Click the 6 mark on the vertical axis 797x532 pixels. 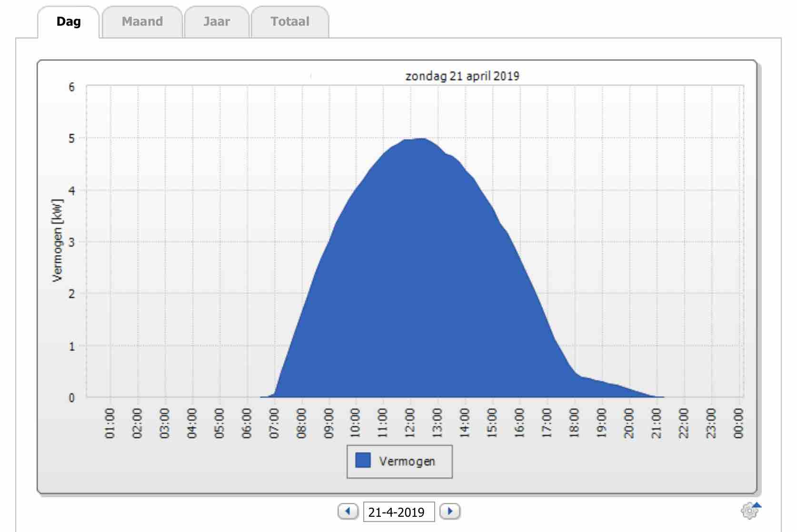(x=72, y=86)
